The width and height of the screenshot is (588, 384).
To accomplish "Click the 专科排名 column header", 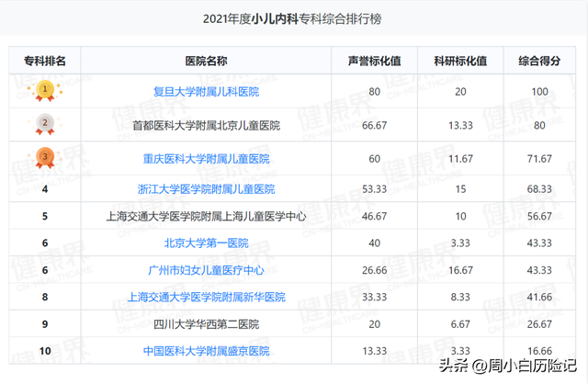I will (x=45, y=61).
